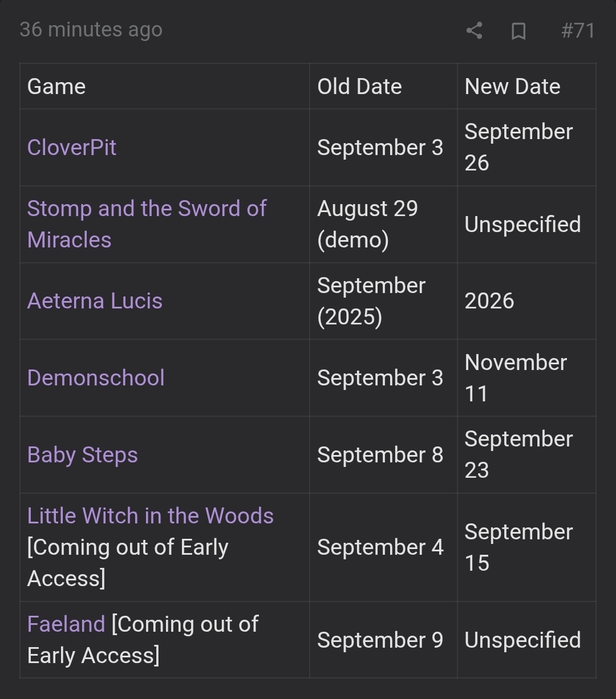This screenshot has height=699, width=616.
Task: Open post number #71 link
Action: [x=578, y=30]
